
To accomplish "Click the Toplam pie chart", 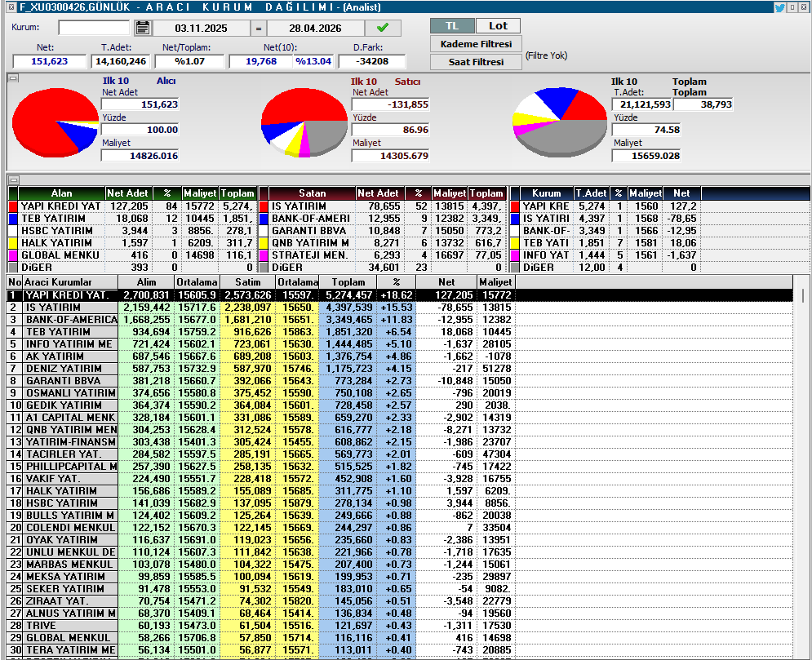I will (559, 122).
